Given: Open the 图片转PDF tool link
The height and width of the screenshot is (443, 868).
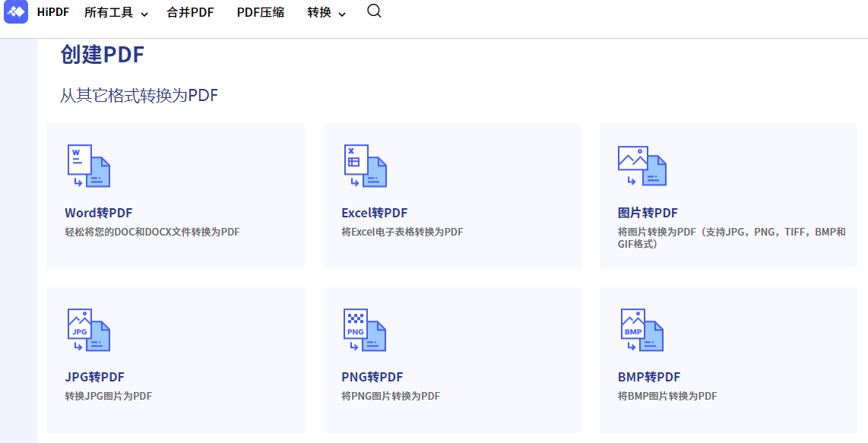Looking at the screenshot, I should (x=646, y=213).
